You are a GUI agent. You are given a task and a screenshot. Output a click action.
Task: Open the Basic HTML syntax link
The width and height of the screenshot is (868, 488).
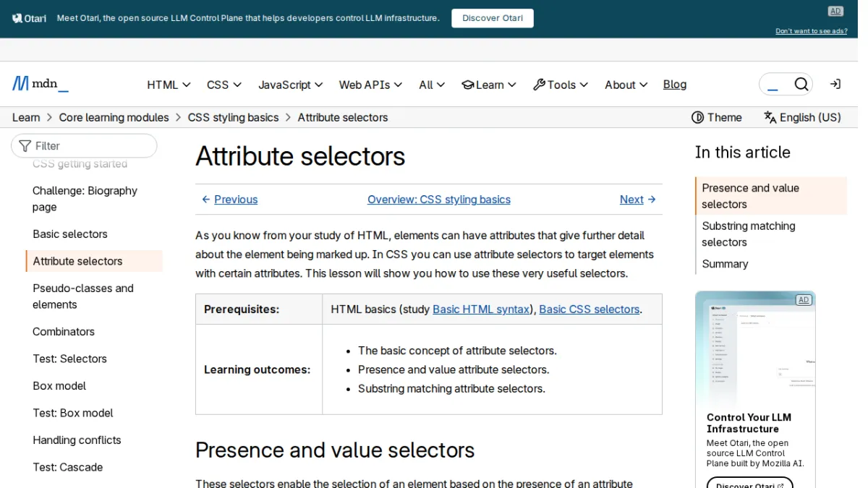481,309
